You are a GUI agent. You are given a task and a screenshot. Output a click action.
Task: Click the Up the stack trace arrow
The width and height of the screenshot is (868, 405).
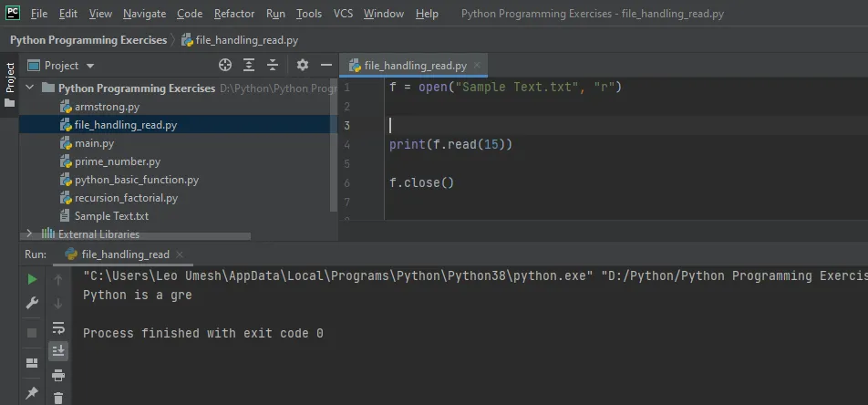coord(58,280)
